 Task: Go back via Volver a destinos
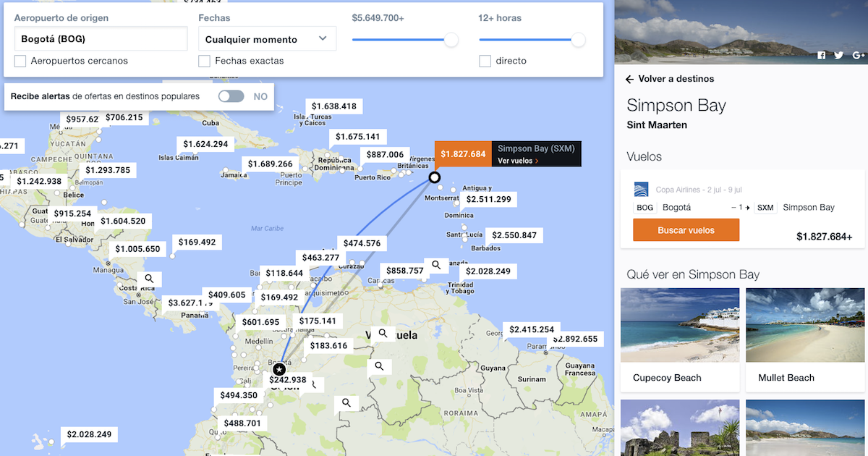670,79
